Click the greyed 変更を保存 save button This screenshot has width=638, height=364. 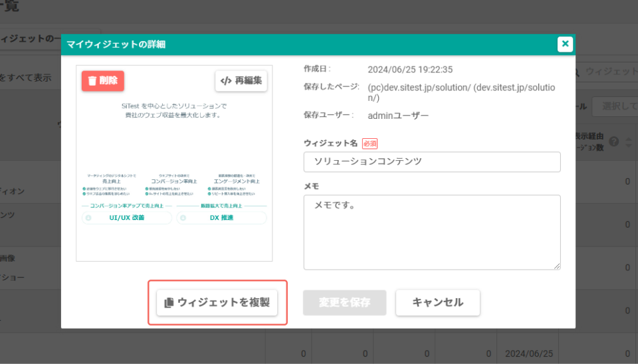pos(345,303)
